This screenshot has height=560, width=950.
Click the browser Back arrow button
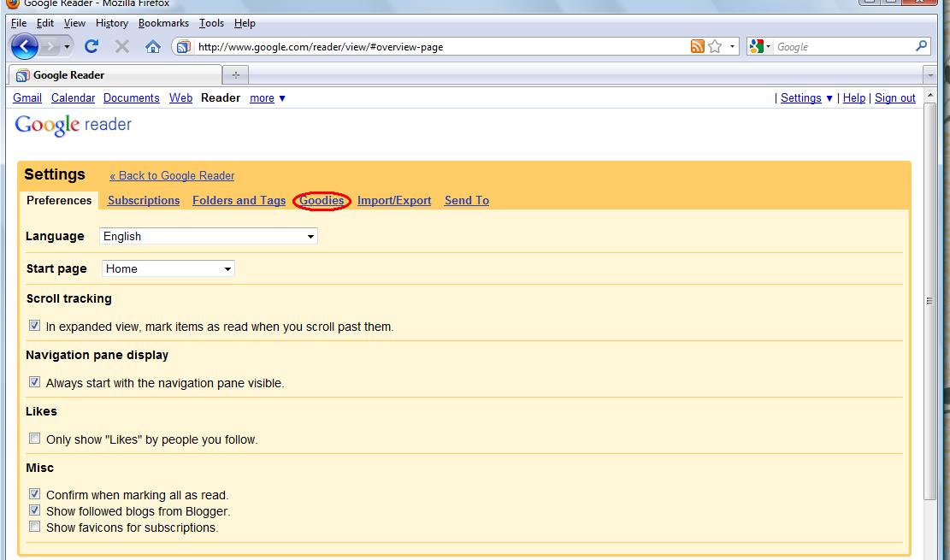click(x=24, y=46)
